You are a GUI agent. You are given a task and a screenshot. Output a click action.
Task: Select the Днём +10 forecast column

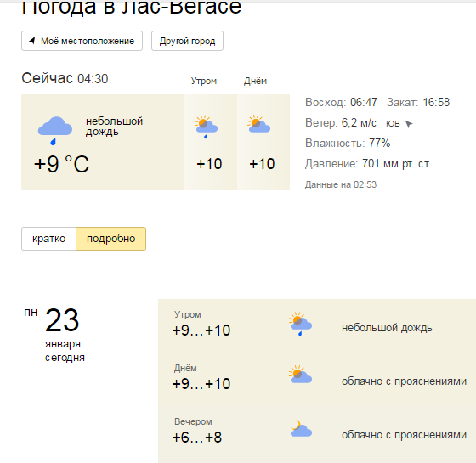pos(263,142)
